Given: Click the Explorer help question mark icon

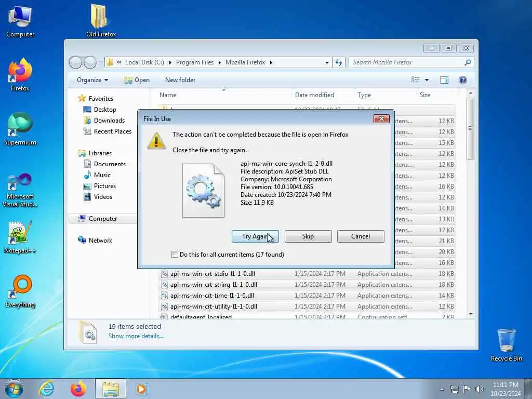Looking at the screenshot, I should point(462,79).
